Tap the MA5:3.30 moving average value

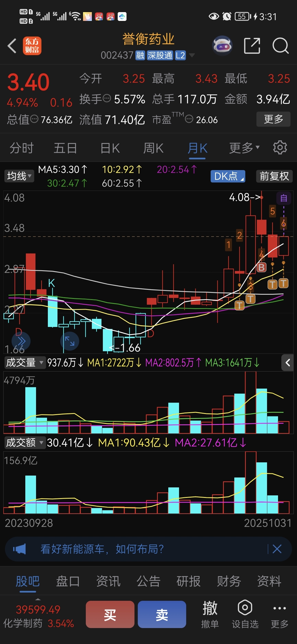[x=62, y=169]
